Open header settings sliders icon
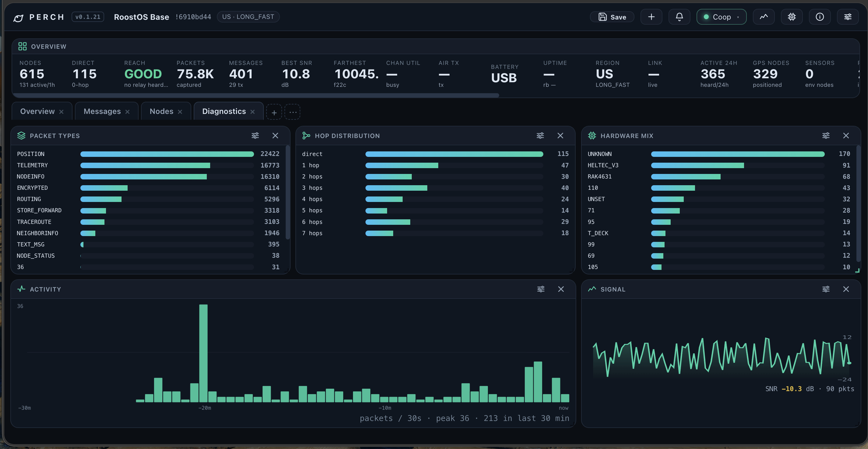This screenshot has width=868, height=449. 848,17
